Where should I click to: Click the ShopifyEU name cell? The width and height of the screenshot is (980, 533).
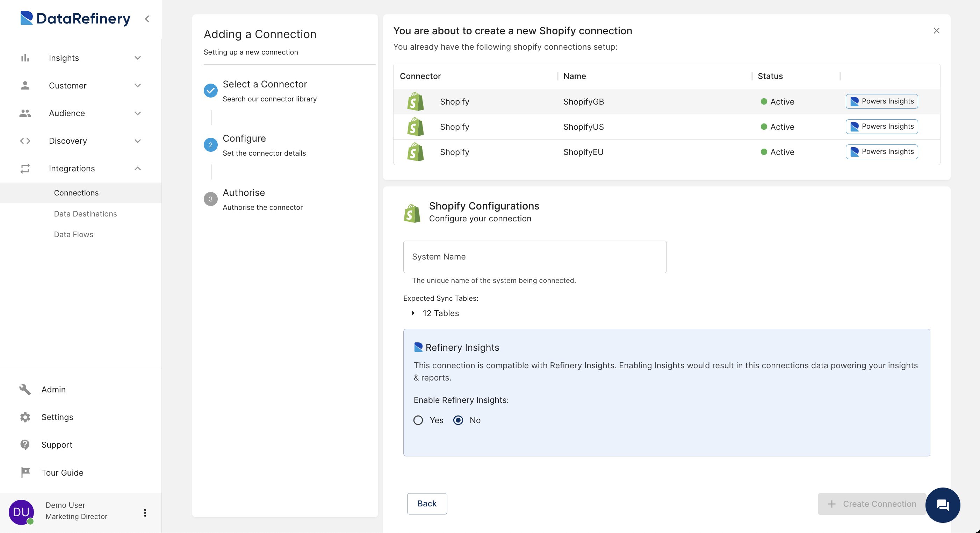tap(583, 152)
